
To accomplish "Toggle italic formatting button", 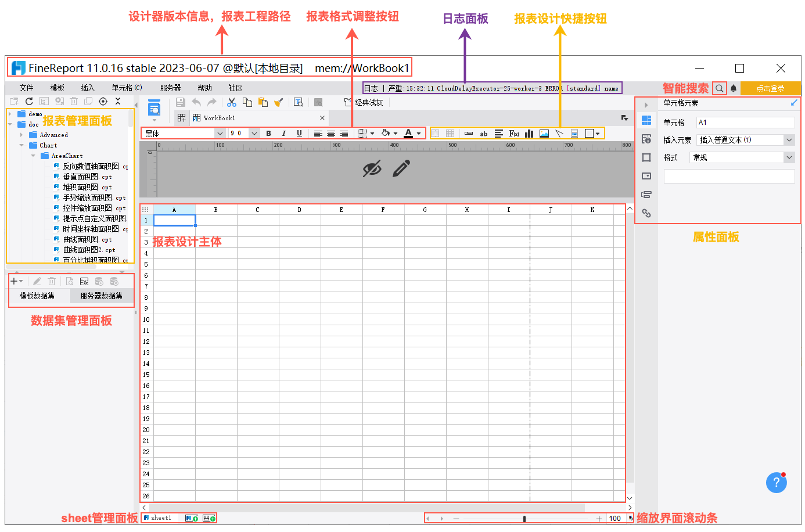I will 284,134.
